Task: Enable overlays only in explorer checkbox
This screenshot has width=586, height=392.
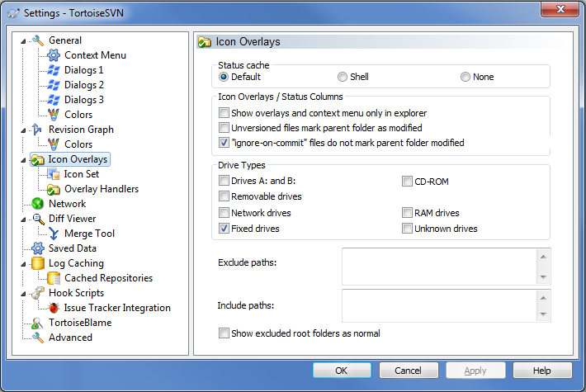Action: [224, 113]
